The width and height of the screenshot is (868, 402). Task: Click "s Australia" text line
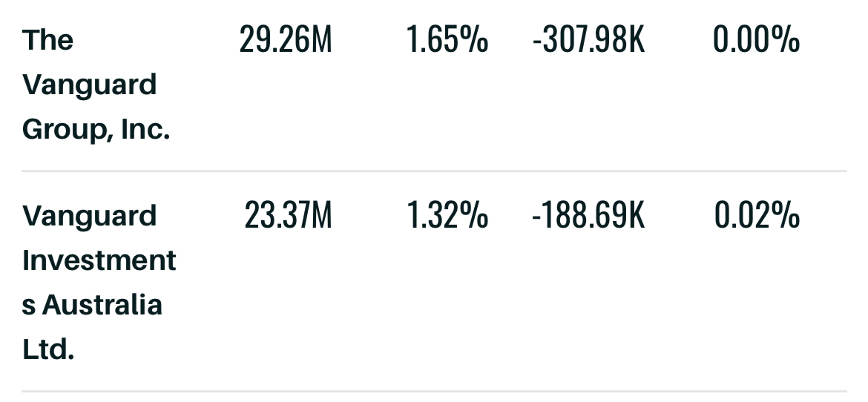92,305
